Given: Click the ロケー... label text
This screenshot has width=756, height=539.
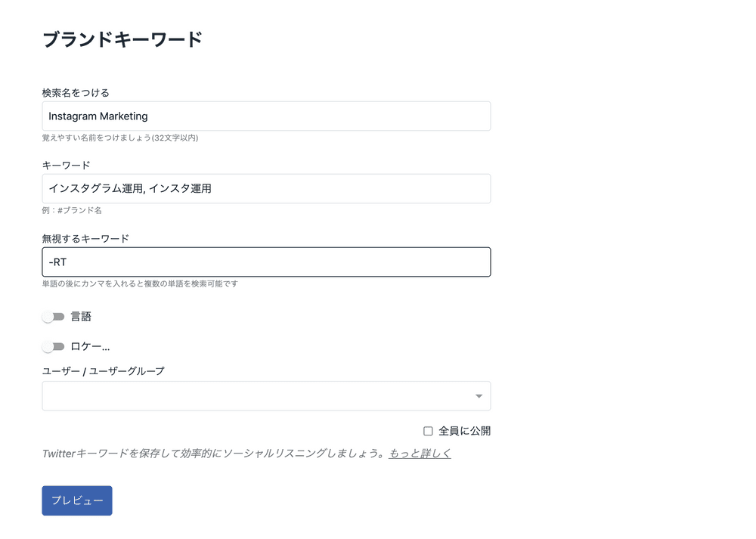Looking at the screenshot, I should (x=90, y=347).
